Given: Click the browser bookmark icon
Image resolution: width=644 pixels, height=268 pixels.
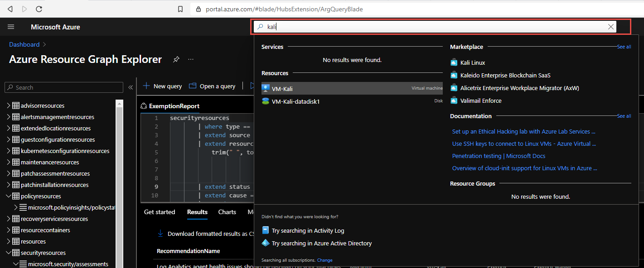Looking at the screenshot, I should pyautogui.click(x=180, y=9).
